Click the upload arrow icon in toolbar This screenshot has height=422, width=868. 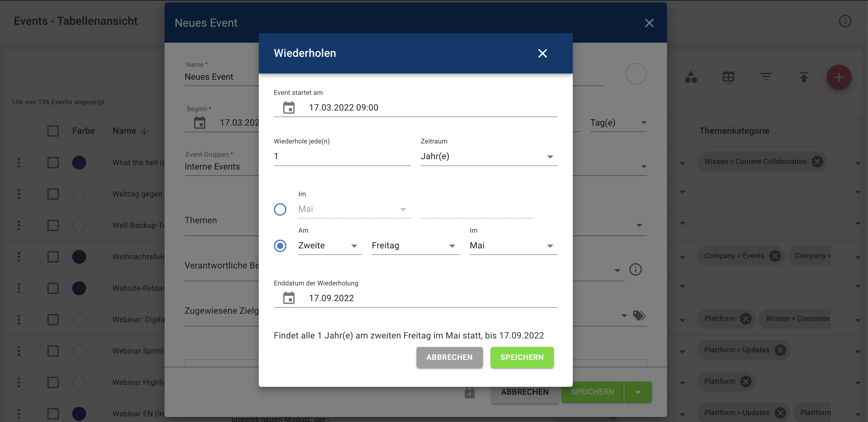tap(804, 77)
